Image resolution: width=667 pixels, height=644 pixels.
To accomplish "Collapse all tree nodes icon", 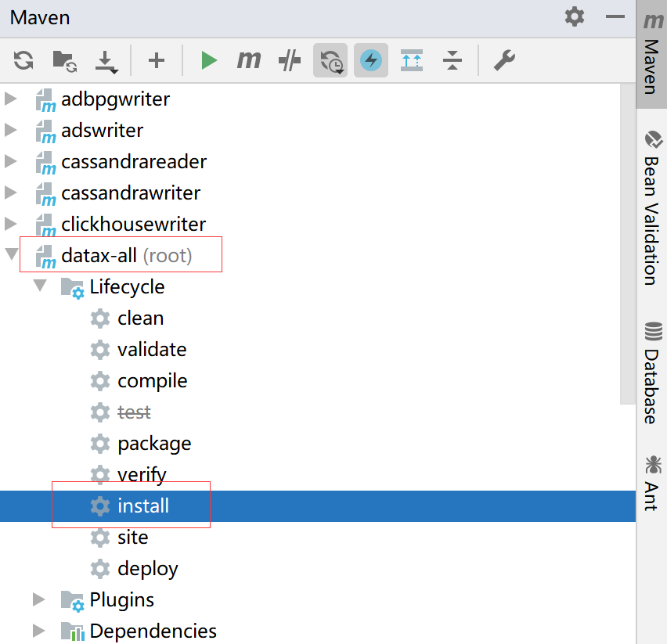I will pyautogui.click(x=452, y=60).
